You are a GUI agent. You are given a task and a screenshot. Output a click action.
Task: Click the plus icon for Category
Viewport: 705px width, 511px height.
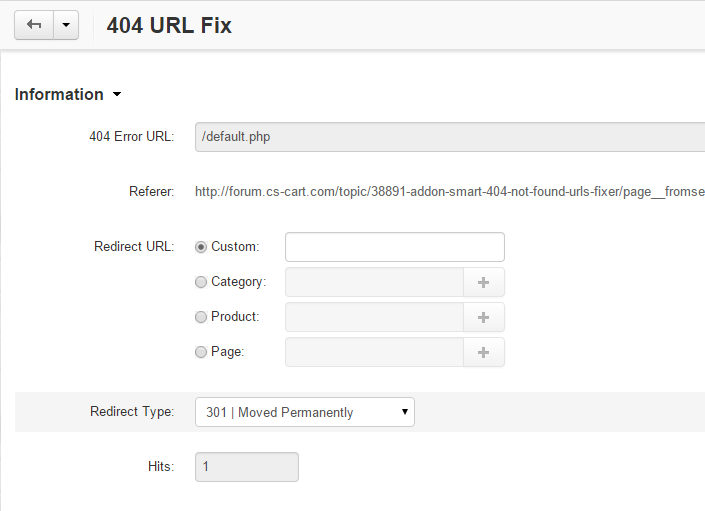point(484,282)
